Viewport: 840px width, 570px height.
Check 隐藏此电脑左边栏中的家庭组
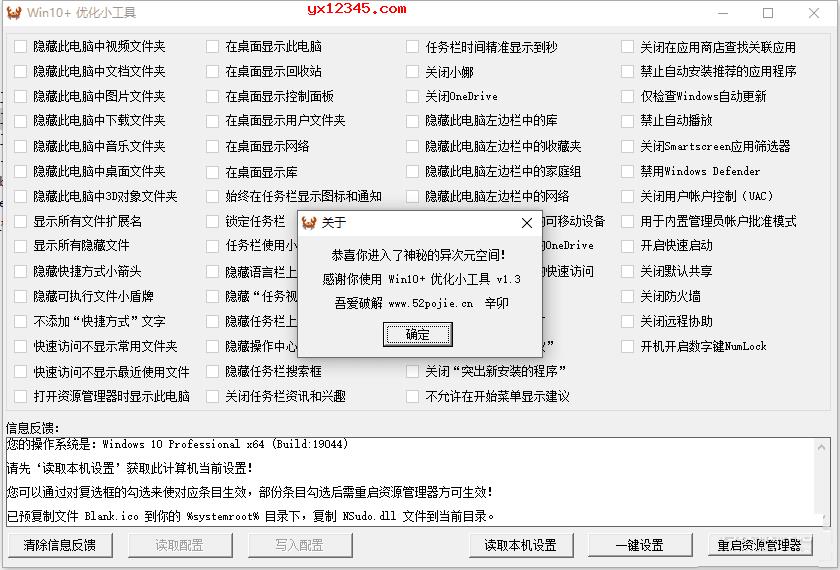tap(412, 171)
